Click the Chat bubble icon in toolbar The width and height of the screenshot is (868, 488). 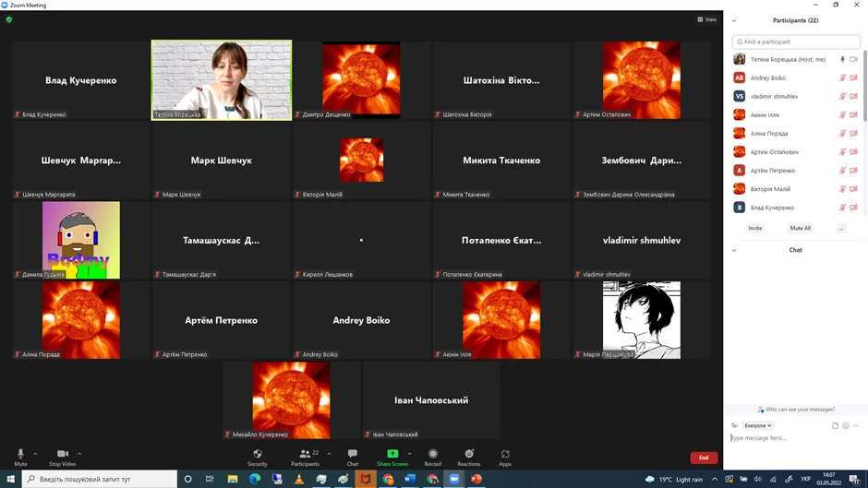coord(352,454)
